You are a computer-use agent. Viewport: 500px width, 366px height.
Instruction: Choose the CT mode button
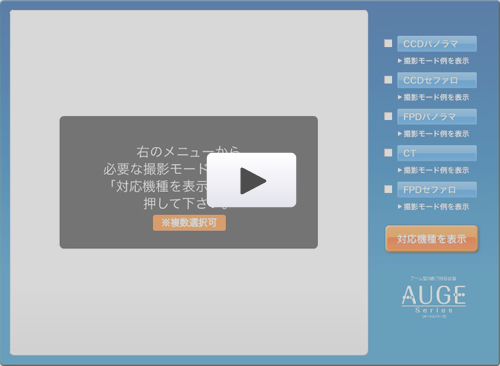pyautogui.click(x=437, y=153)
